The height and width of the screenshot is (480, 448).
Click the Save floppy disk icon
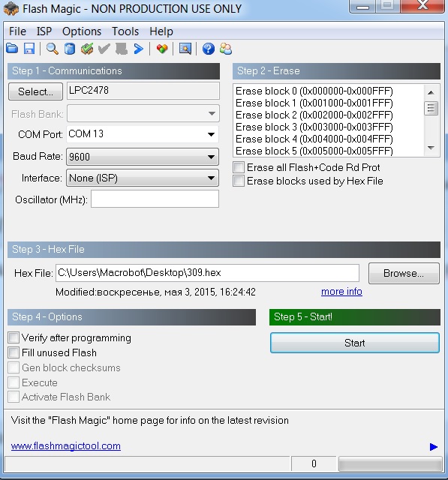click(x=29, y=49)
